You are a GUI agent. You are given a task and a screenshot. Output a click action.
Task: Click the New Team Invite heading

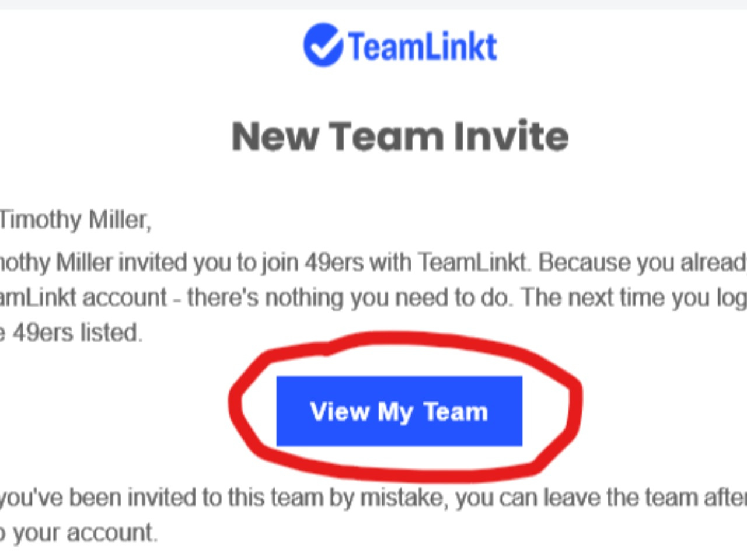(400, 136)
